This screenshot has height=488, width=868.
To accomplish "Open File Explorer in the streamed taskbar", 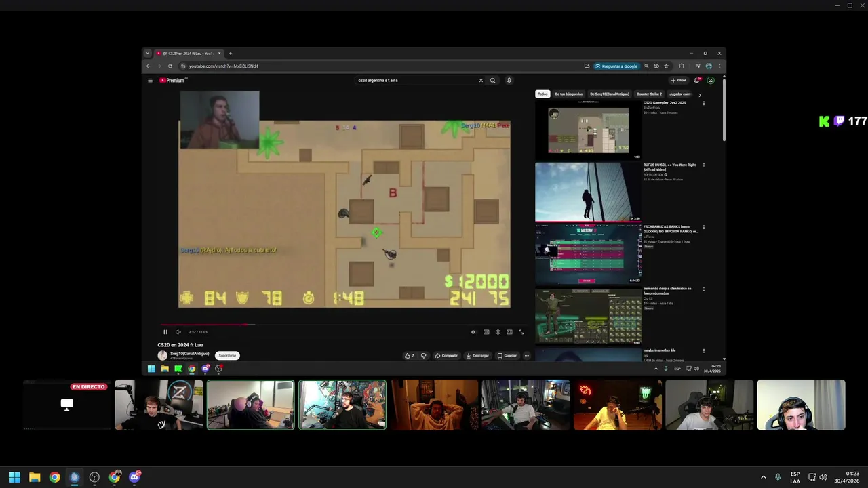I will (x=165, y=369).
